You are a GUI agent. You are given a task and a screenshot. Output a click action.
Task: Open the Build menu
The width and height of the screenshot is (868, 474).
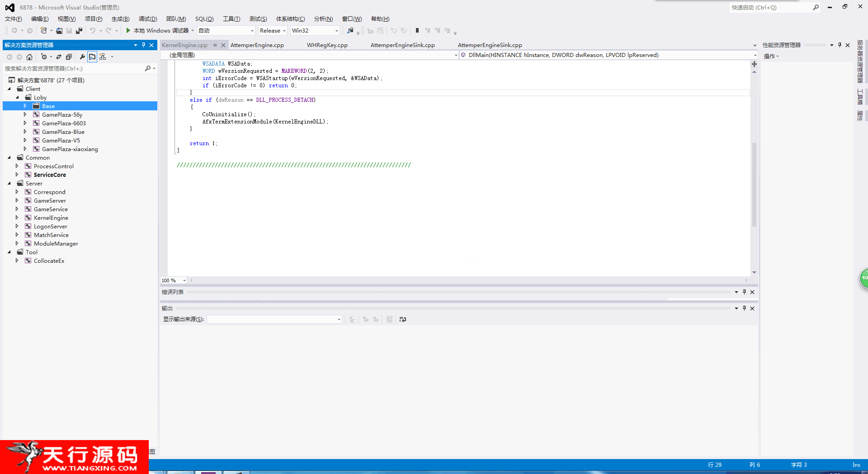tap(120, 19)
